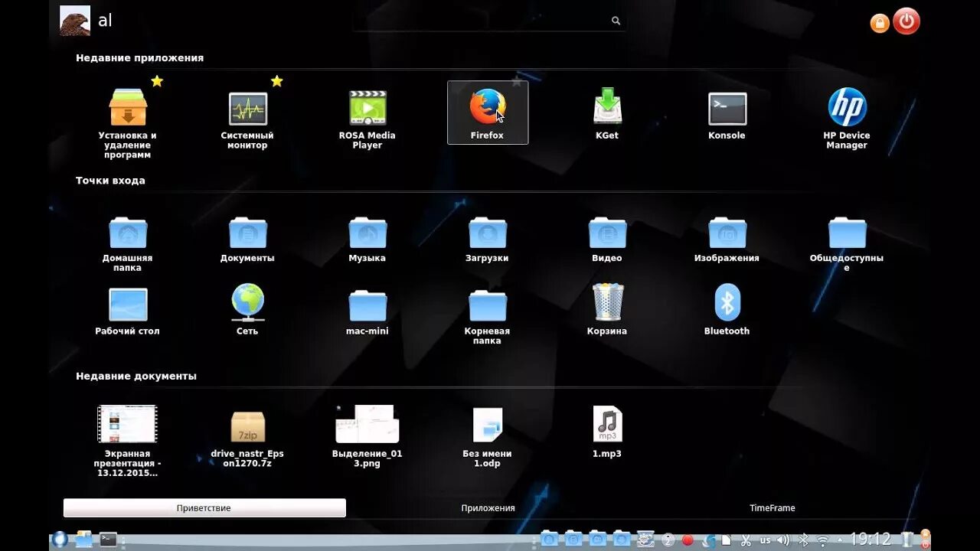Click the volume speaker tray icon
Screen dimensions: 980x551
(783, 540)
